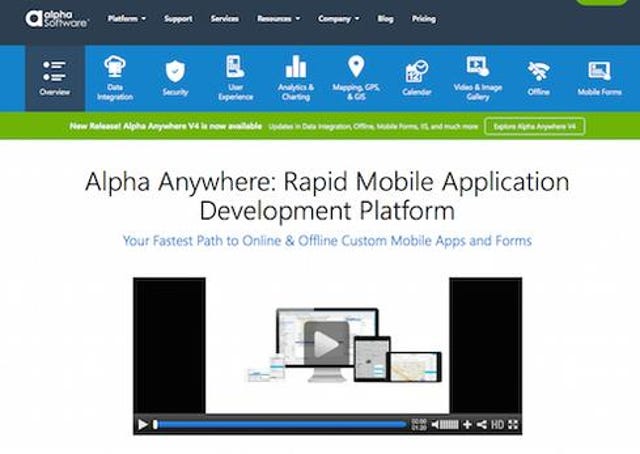Click the green button at top right corner
The height and width of the screenshot is (454, 640).
pos(602,2)
